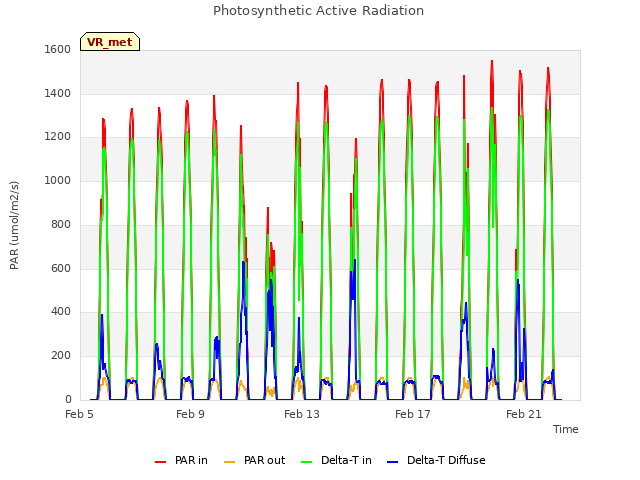Screen dimensions: 640x480
Task: Click the blue Delta-T Diffuse legend swatch
Action: coord(392,462)
